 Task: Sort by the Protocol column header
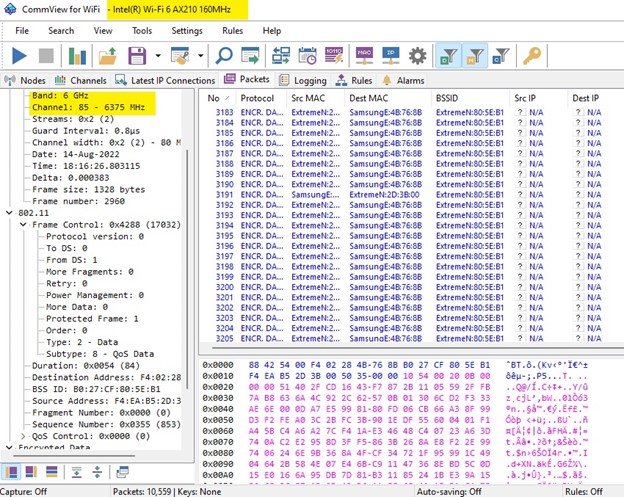click(262, 98)
